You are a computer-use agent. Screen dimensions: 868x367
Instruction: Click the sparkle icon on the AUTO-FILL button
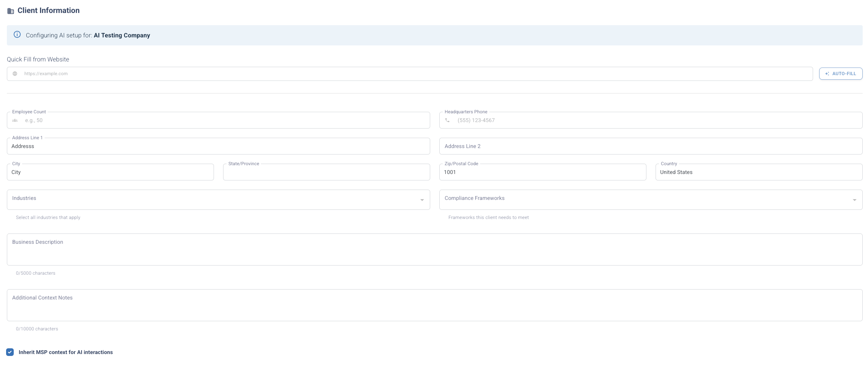827,74
